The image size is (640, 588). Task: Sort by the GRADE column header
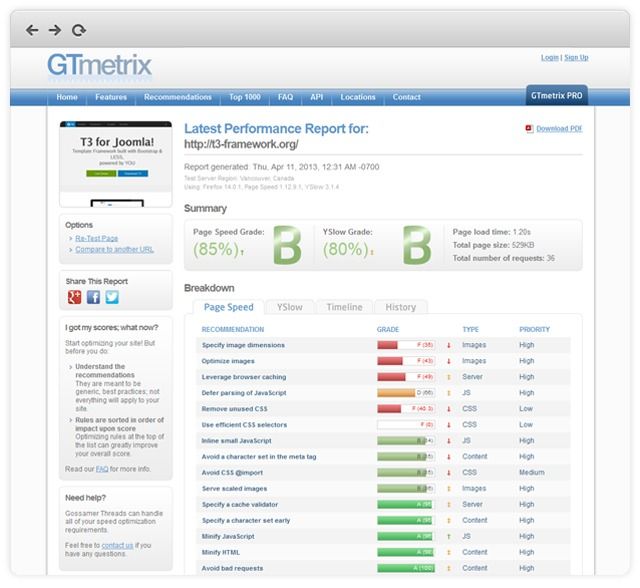point(388,329)
